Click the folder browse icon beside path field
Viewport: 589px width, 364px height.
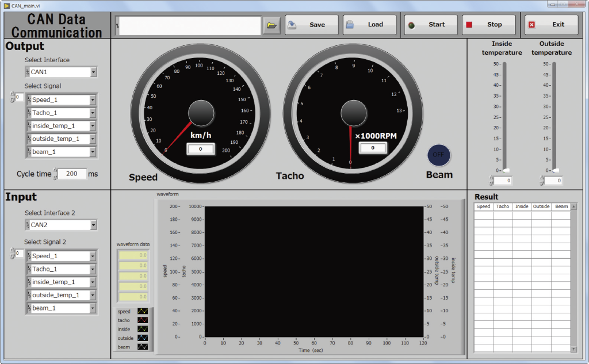(271, 25)
